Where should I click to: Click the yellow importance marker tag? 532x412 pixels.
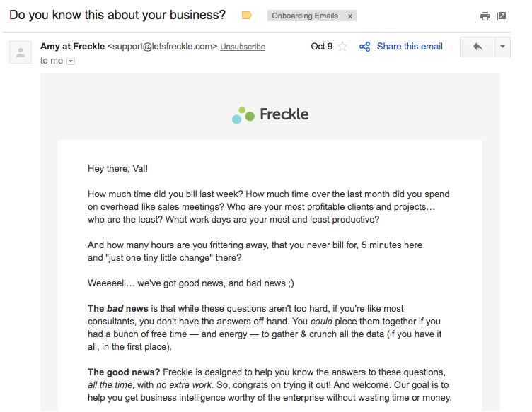[x=247, y=15]
